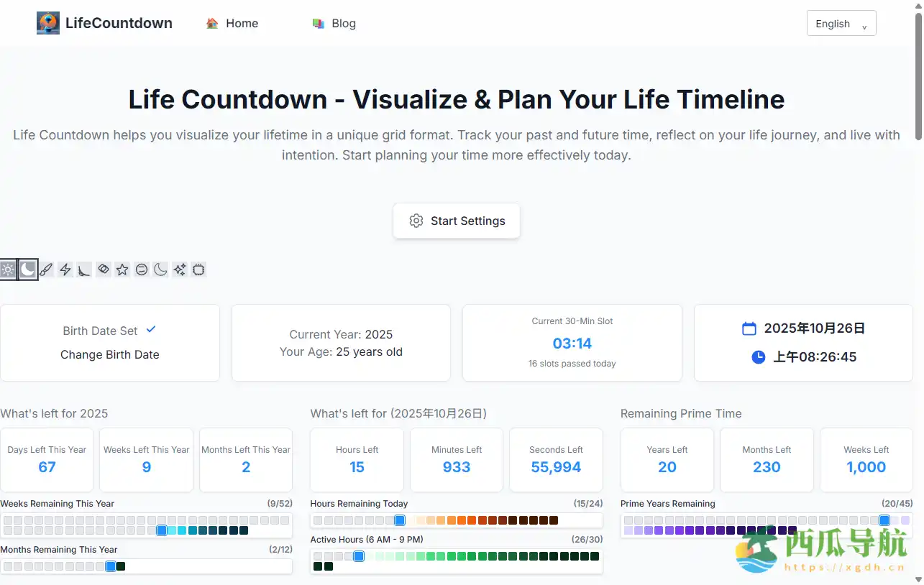Click the LifeCountdown logo image
This screenshot has width=924, height=585.
(x=48, y=23)
